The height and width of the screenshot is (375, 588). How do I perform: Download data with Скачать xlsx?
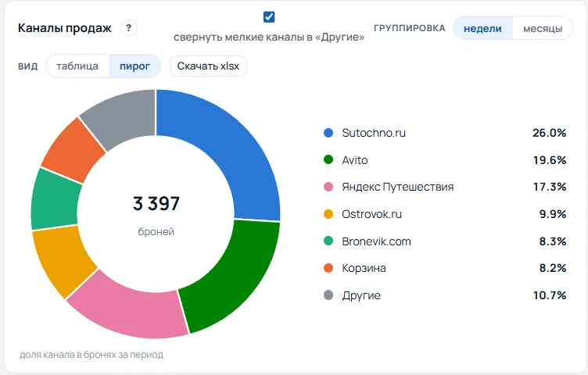pyautogui.click(x=208, y=66)
